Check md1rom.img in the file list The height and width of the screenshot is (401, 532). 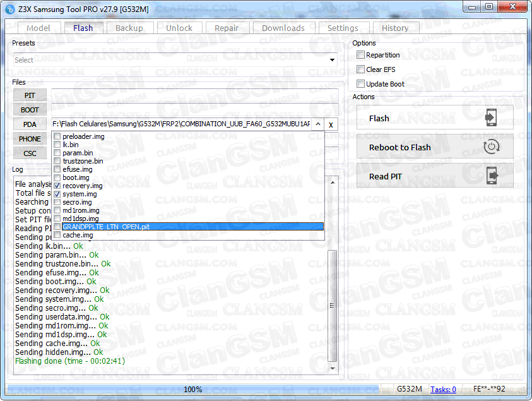[57, 210]
